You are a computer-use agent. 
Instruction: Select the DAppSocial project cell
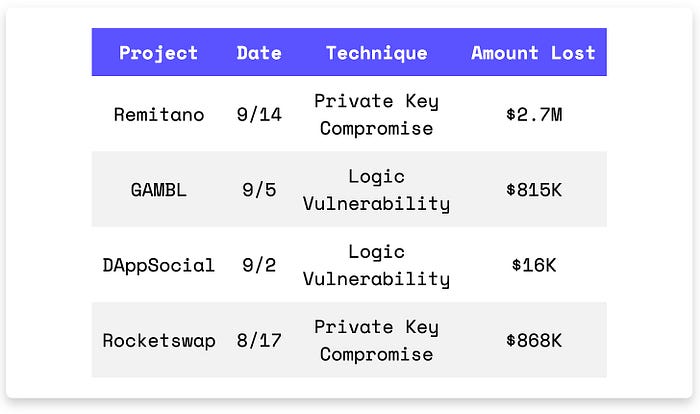click(x=158, y=265)
